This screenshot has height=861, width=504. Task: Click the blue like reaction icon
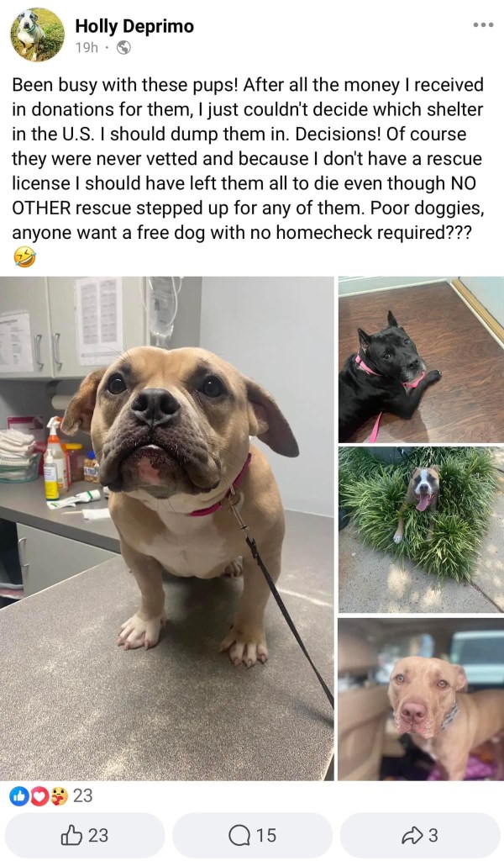(x=18, y=796)
